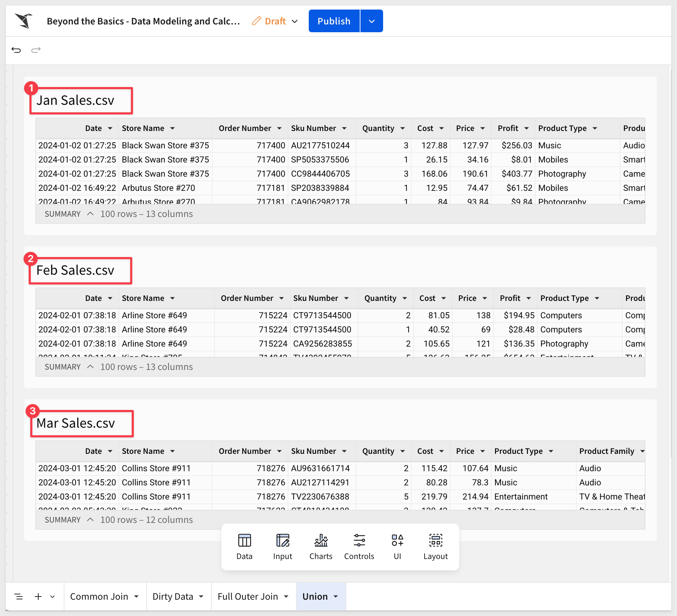Open the UI element menu
Viewport: 677px width, 616px height.
coord(397,547)
